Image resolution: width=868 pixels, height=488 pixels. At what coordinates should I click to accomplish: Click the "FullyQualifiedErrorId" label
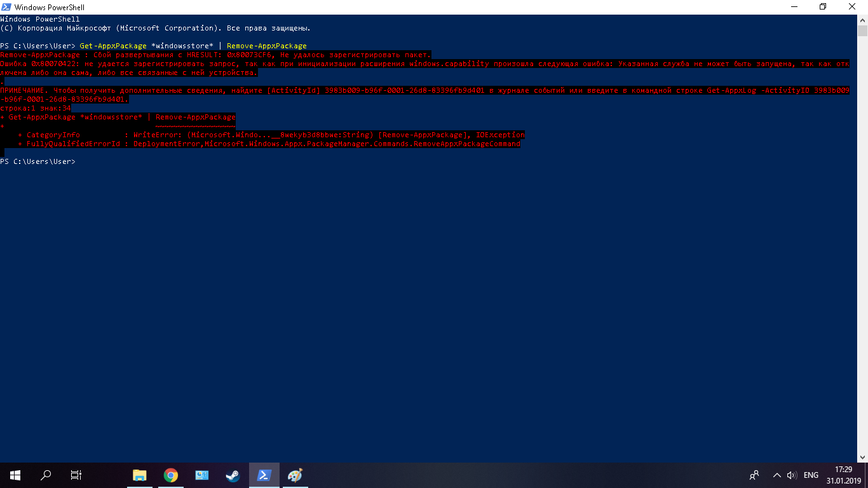(73, 144)
